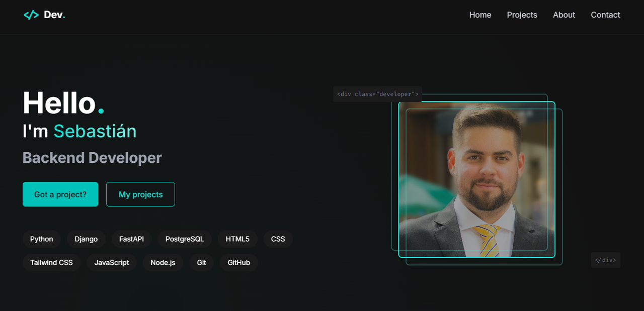Go to the Home nav link
The image size is (644, 311).
pos(480,15)
